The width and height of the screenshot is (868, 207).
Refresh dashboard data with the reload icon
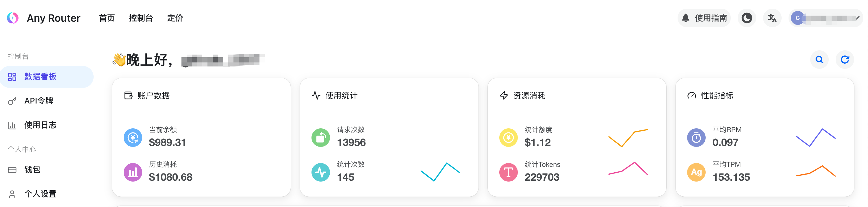[x=845, y=60]
